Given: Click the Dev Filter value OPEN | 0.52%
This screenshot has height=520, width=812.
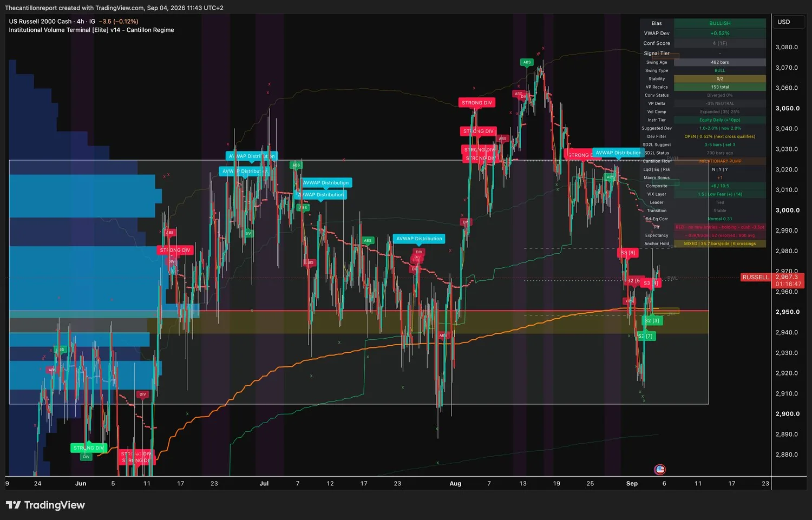Looking at the screenshot, I should pos(720,136).
